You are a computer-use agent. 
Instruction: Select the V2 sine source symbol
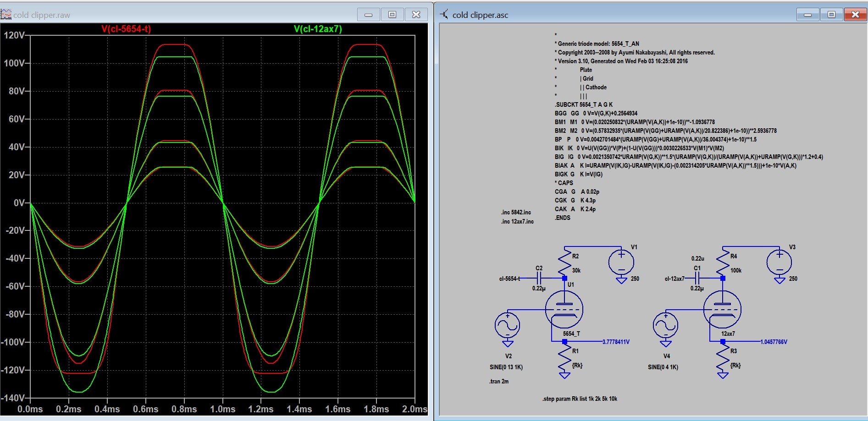[x=507, y=325]
